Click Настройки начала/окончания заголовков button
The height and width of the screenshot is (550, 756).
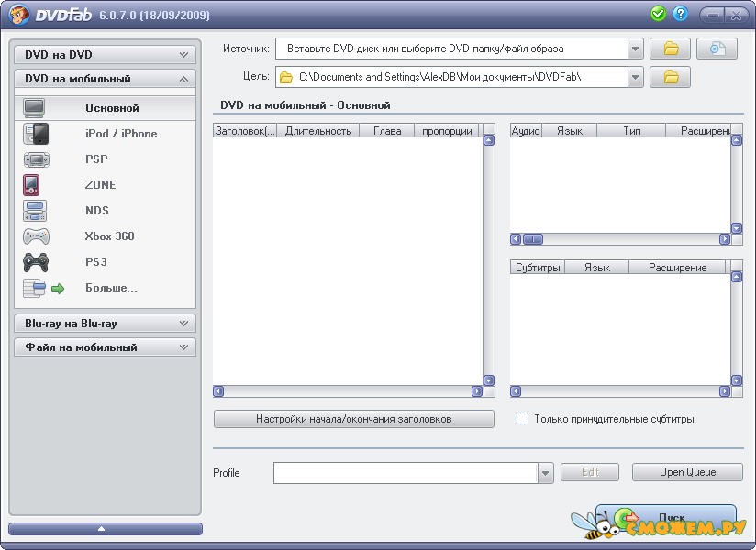(x=354, y=419)
